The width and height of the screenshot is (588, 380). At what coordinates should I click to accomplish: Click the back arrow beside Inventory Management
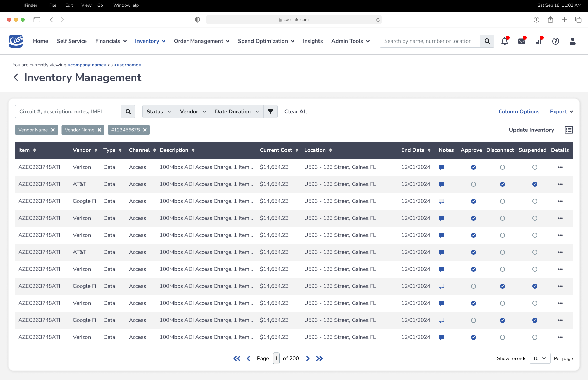[16, 77]
